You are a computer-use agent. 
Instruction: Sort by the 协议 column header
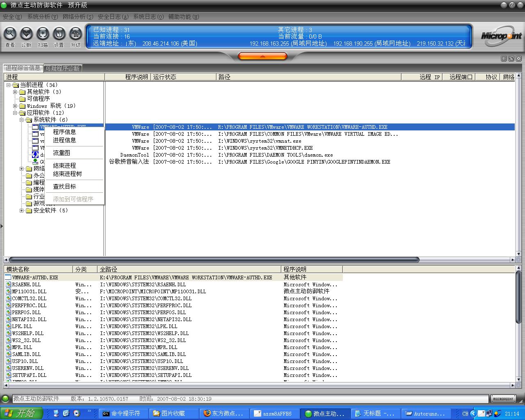(488, 77)
